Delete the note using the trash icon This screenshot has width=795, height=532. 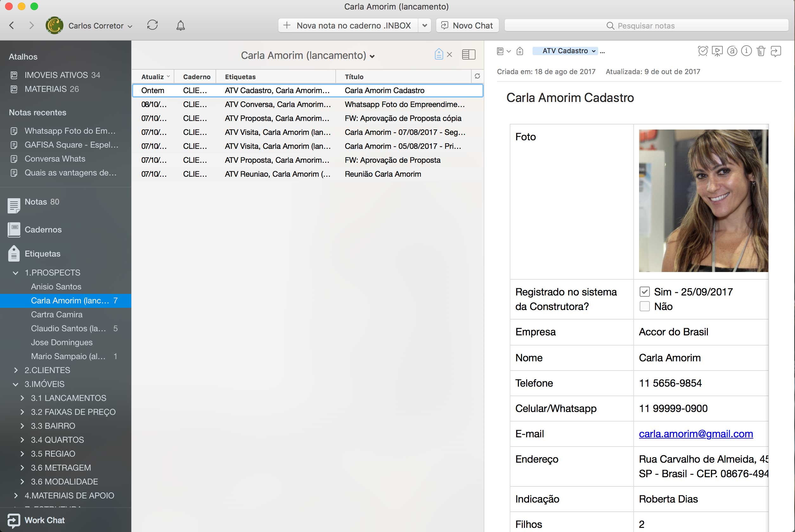click(x=761, y=51)
